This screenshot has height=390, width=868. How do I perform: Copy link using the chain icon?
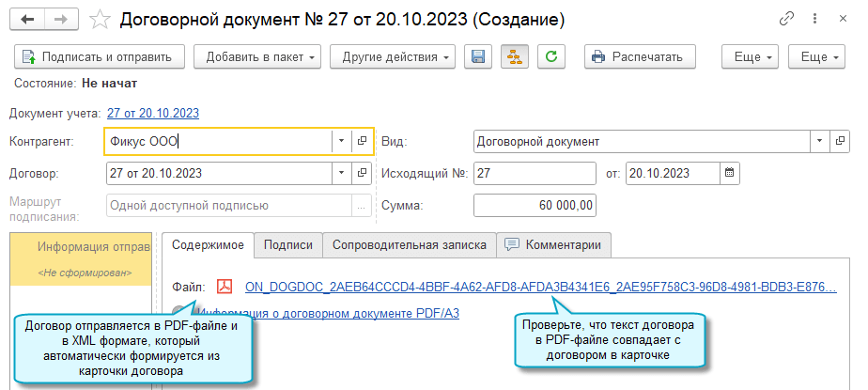click(786, 19)
